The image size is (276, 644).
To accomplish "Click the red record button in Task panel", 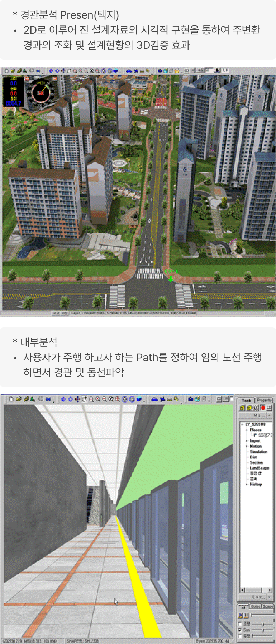I will point(263,408).
